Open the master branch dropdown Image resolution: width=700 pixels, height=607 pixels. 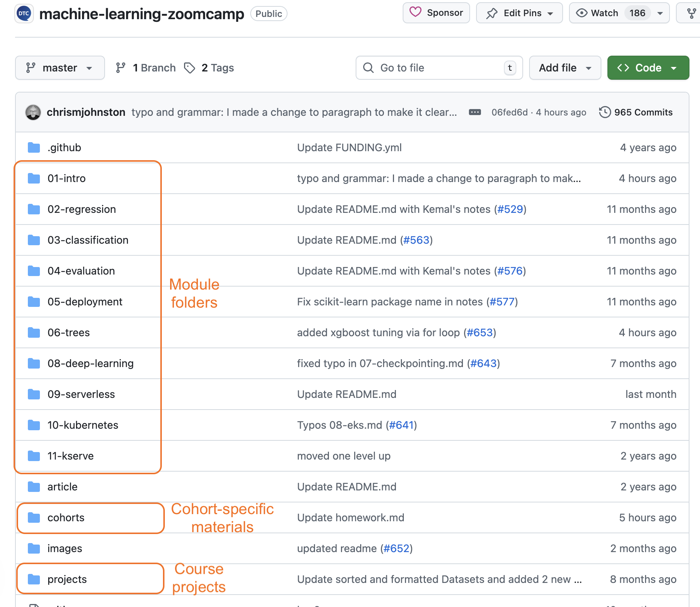(60, 68)
